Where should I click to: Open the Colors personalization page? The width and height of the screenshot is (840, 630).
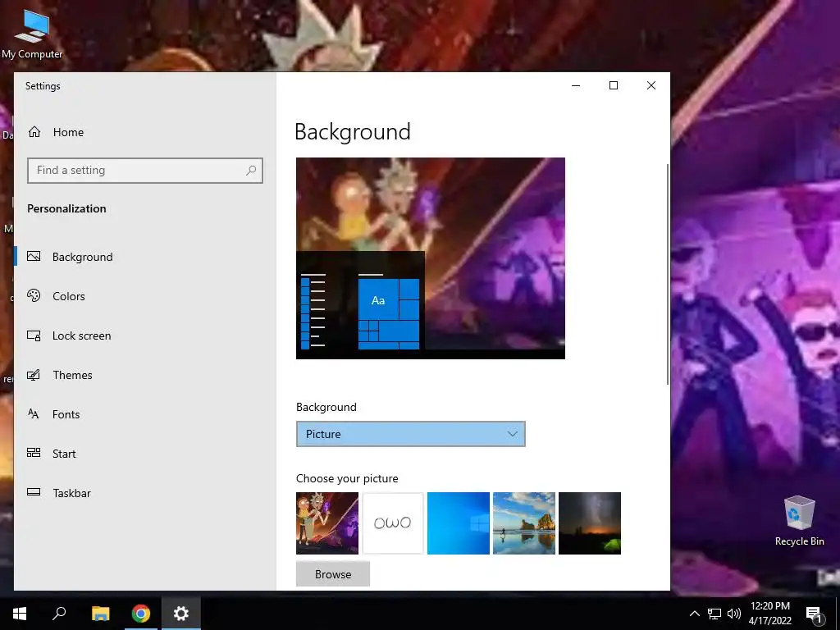[144, 296]
